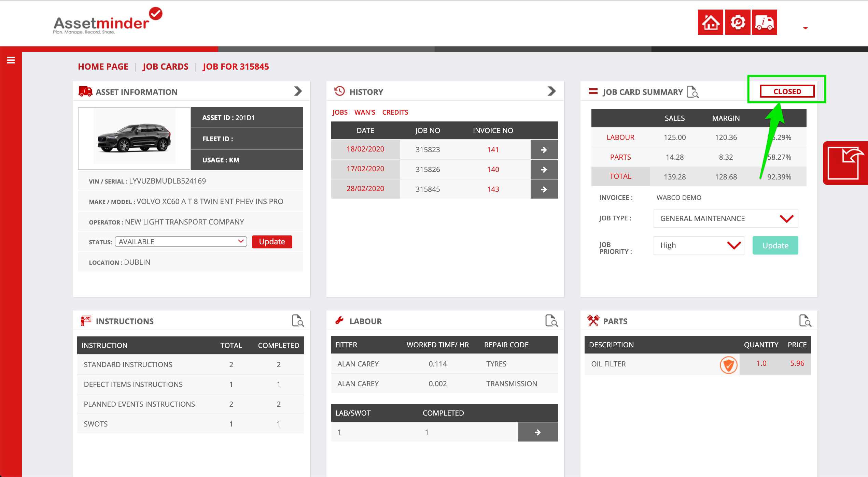Image resolution: width=868 pixels, height=477 pixels.
Task: Open arrow on LAB/SWOT row
Action: pyautogui.click(x=538, y=432)
